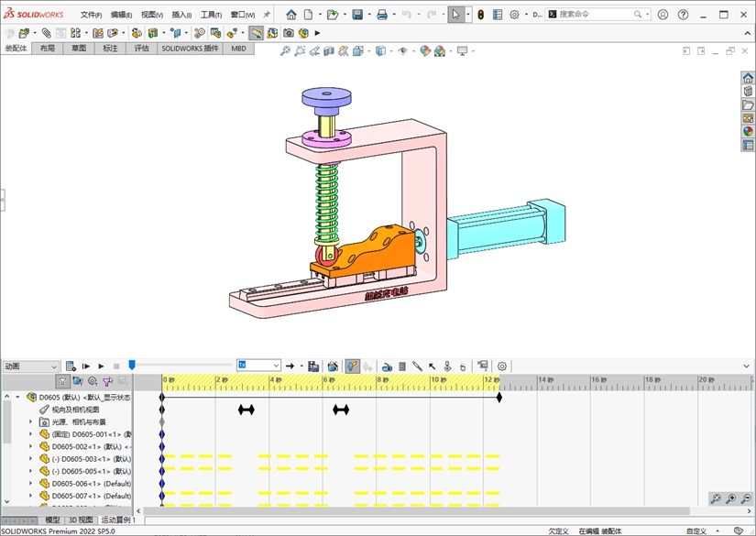756x536 pixels.
Task: Play the animation from start
Action: tap(86, 366)
